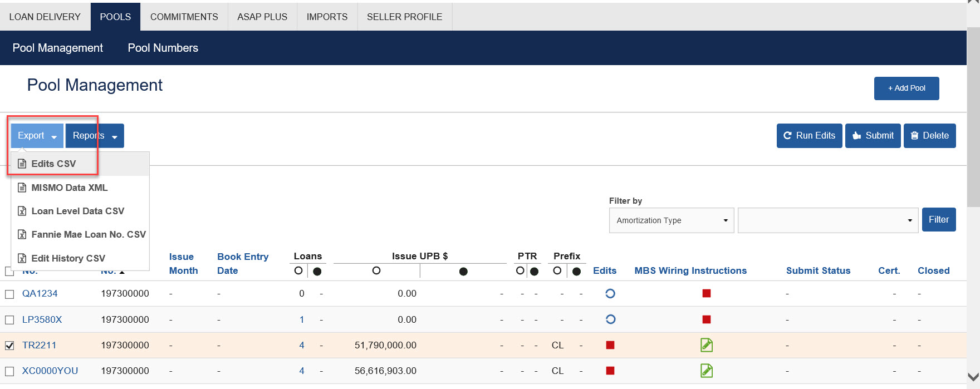Click open-circle icon under Issue UPB $ header
Viewport: 980px width, 389px height.
tap(376, 270)
